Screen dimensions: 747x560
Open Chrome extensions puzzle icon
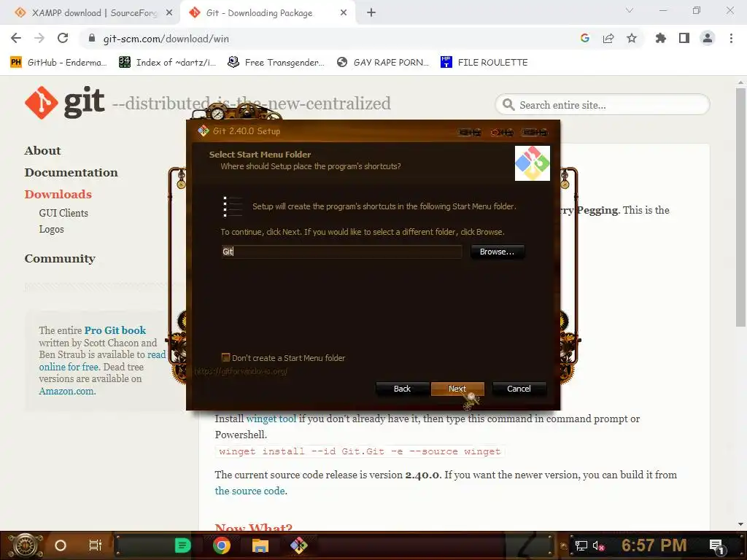661,38
